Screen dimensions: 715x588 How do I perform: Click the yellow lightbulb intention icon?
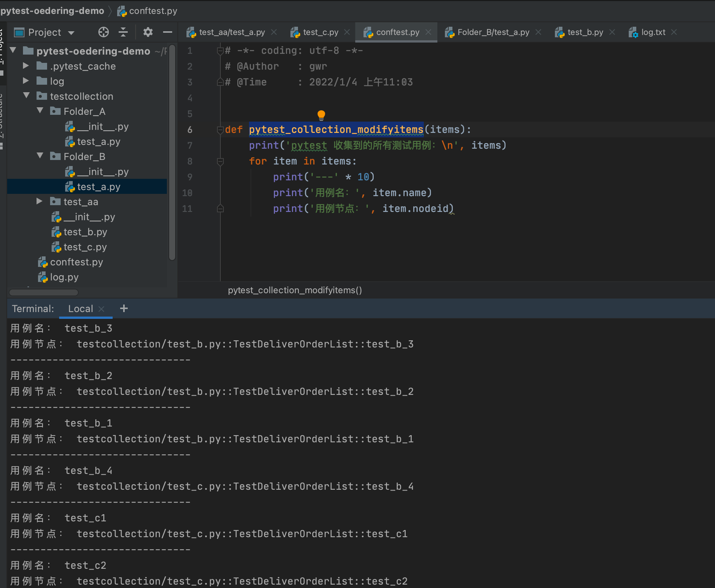point(321,115)
